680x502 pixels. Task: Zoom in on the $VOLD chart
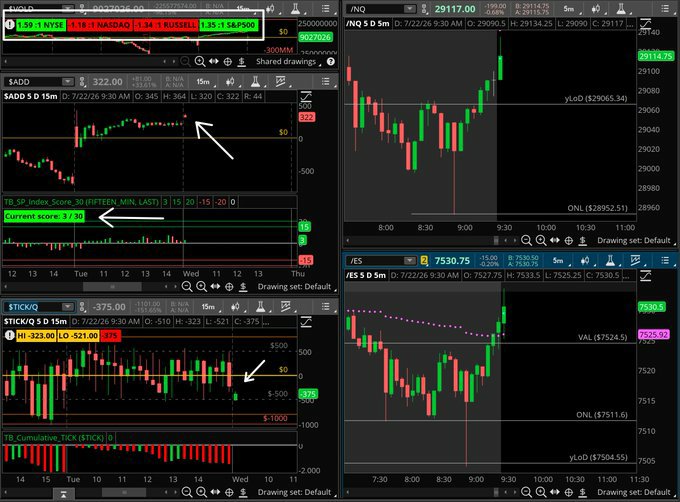199,62
